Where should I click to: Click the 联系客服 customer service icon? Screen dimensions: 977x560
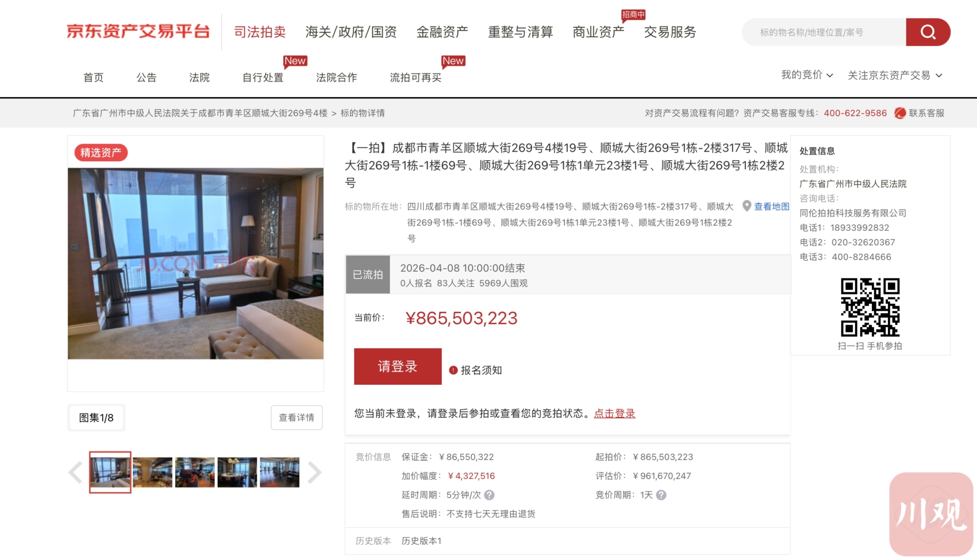(x=900, y=113)
